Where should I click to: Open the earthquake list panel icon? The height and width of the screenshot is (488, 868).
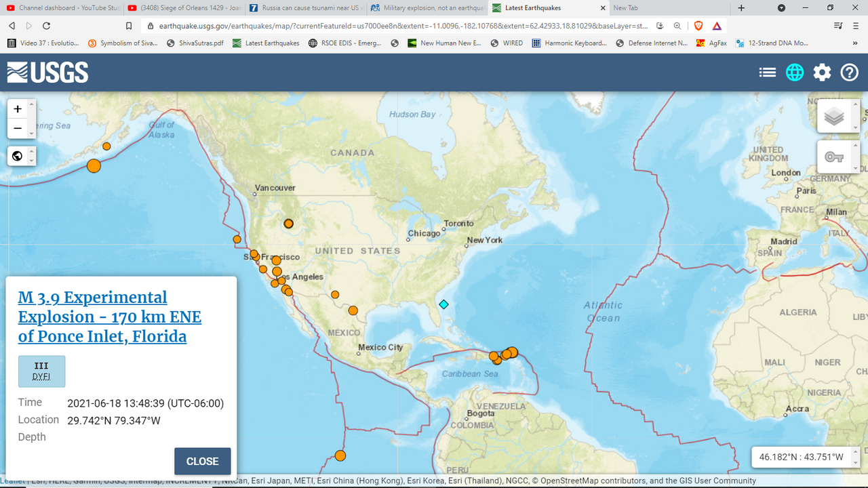point(767,73)
